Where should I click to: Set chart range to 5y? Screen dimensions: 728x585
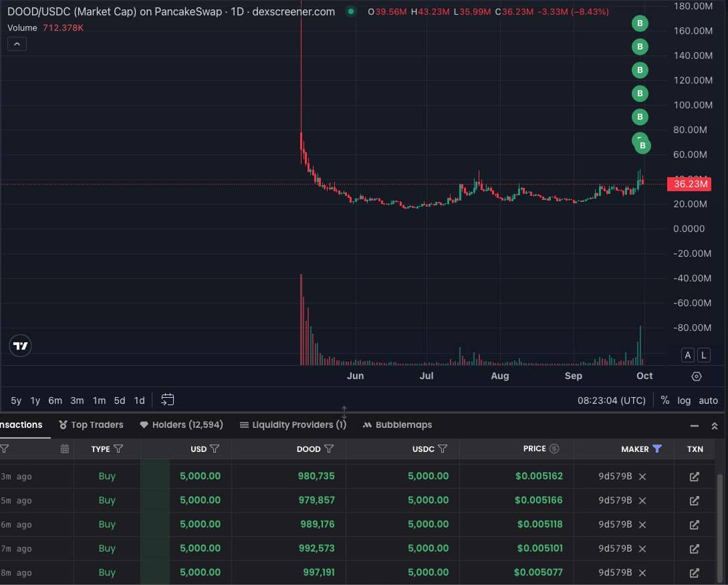pos(16,400)
